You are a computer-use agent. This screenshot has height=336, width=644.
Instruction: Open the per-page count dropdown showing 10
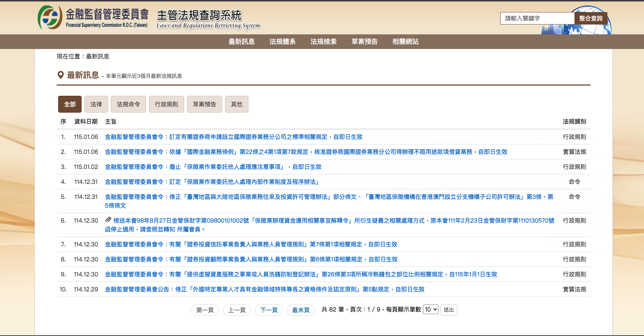(x=430, y=309)
